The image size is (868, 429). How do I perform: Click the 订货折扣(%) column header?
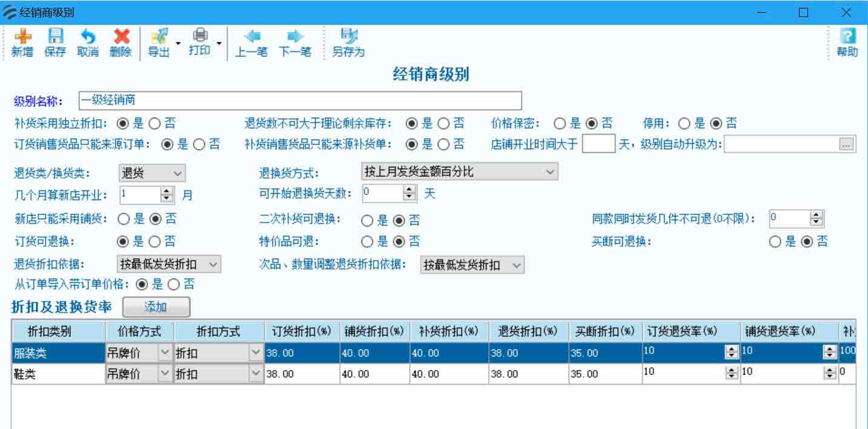[301, 331]
